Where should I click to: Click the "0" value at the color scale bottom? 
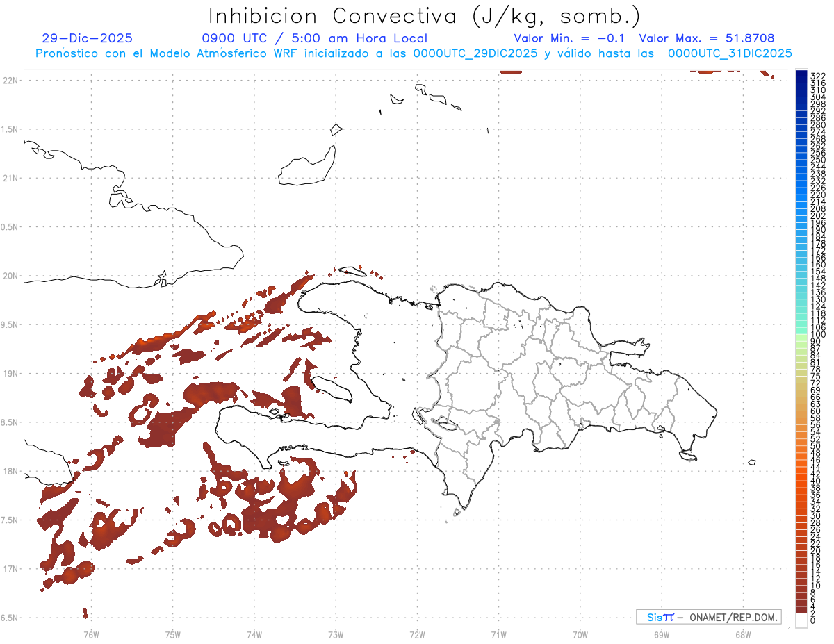(813, 619)
